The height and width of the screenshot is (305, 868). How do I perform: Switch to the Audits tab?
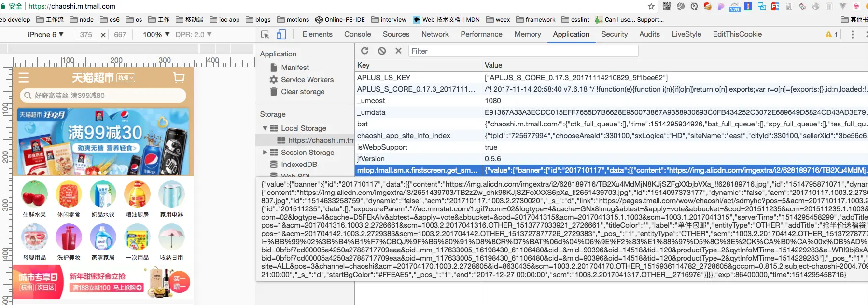click(x=649, y=34)
